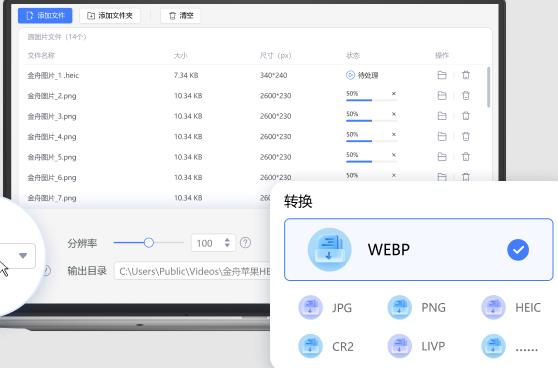
Task: Select file name 金舟图片_6.png
Action: click(x=52, y=178)
